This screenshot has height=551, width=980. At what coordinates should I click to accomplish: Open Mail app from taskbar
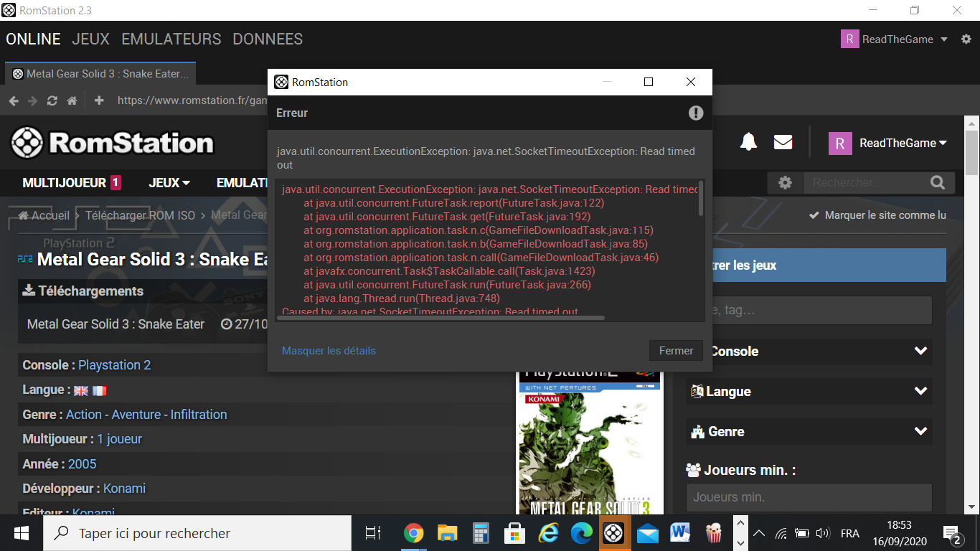click(647, 533)
